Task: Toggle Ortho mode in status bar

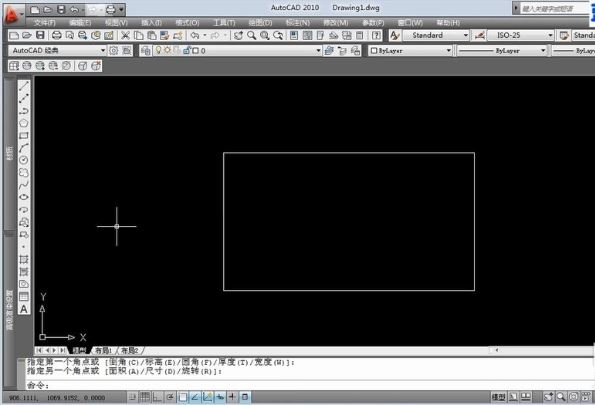Action: (157, 397)
